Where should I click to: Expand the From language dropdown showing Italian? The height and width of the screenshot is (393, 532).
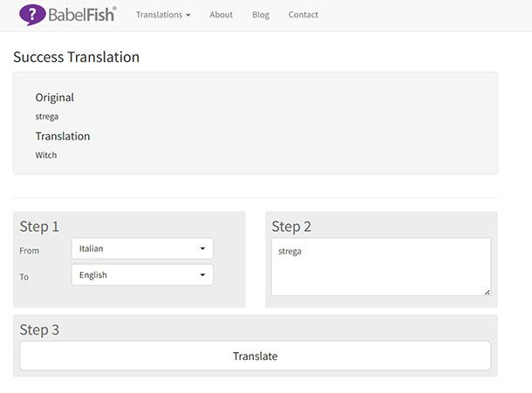(x=142, y=248)
